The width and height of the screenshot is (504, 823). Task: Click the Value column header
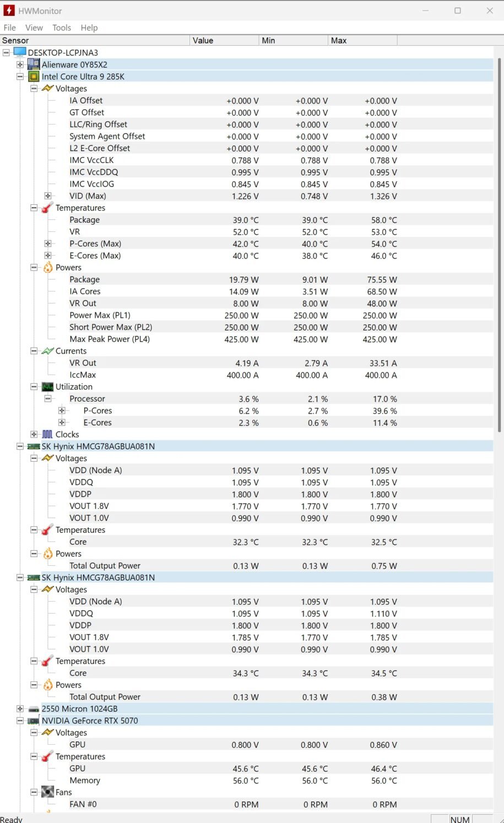[224, 40]
